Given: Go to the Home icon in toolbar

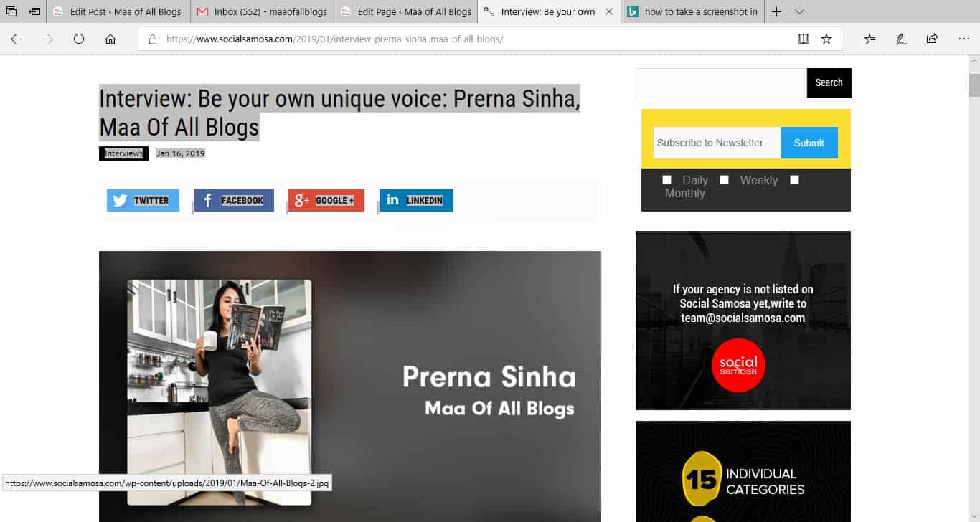Looking at the screenshot, I should pyautogui.click(x=110, y=39).
